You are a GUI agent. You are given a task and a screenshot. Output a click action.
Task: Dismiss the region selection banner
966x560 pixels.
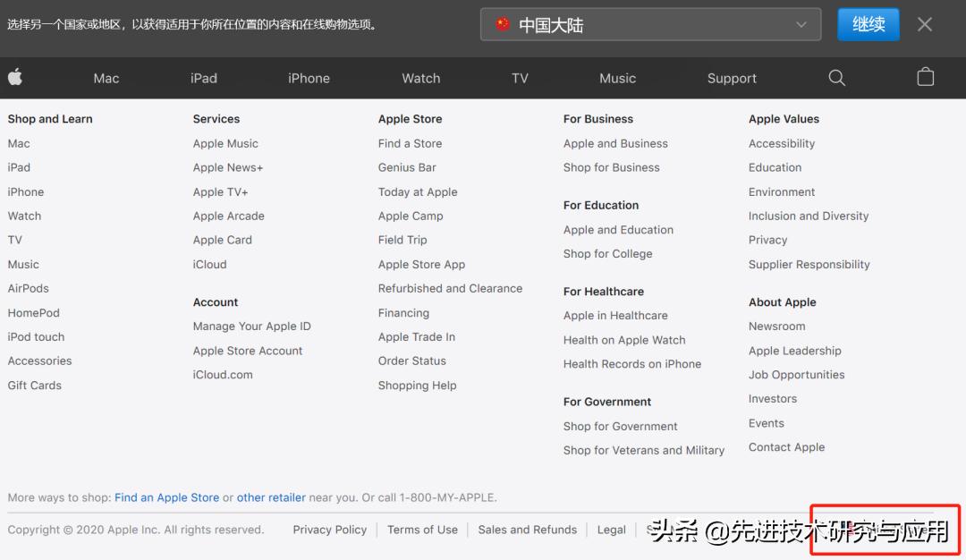(x=924, y=25)
